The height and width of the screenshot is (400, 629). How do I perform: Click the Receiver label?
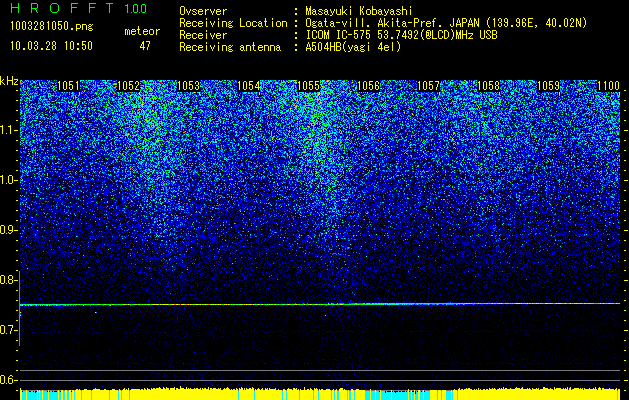click(203, 35)
